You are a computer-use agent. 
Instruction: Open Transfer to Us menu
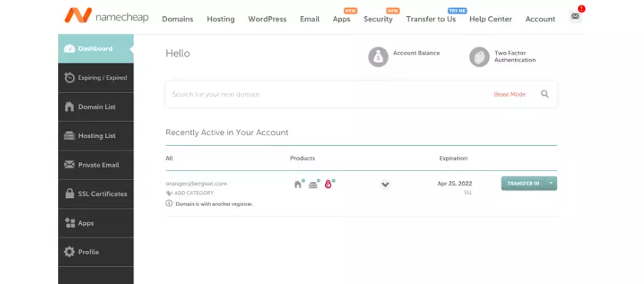[x=431, y=19]
